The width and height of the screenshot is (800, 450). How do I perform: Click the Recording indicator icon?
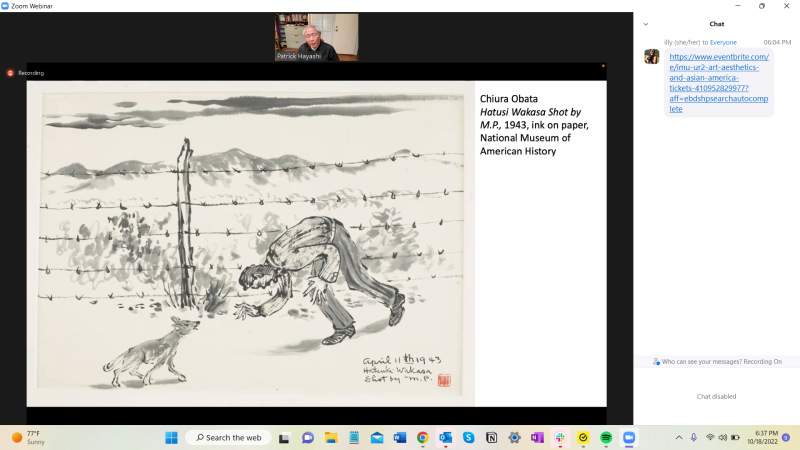pos(10,73)
